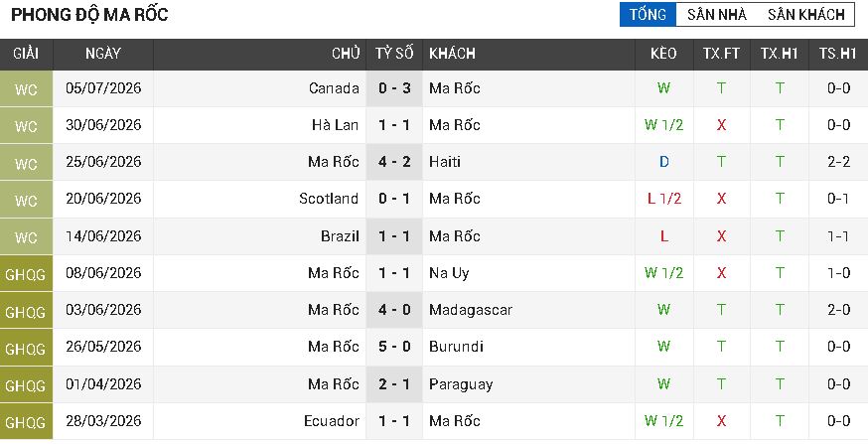The height and width of the screenshot is (444, 868).
Task: Click the TỶ SỐ column header
Action: coord(394,54)
